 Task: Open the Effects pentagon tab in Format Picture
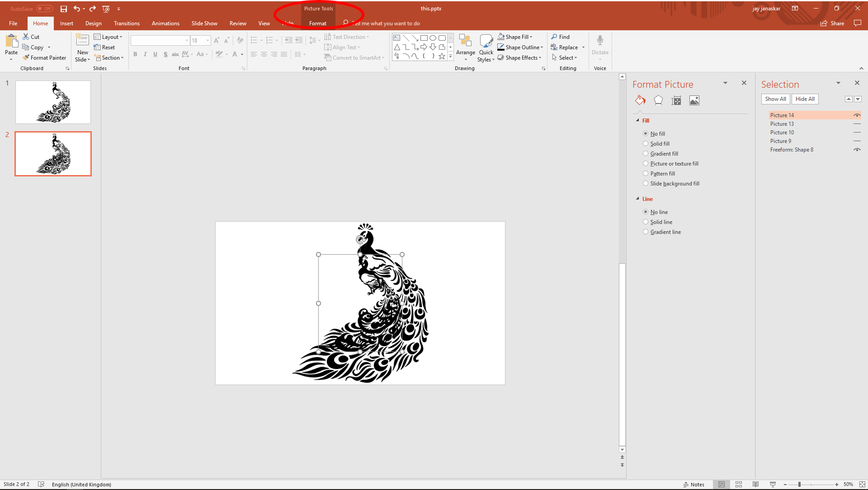658,100
